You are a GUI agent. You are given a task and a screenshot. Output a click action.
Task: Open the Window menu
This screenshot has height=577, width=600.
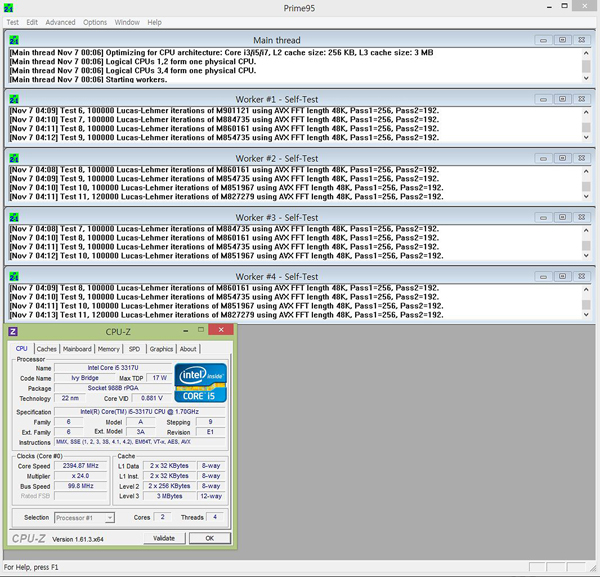pos(127,22)
